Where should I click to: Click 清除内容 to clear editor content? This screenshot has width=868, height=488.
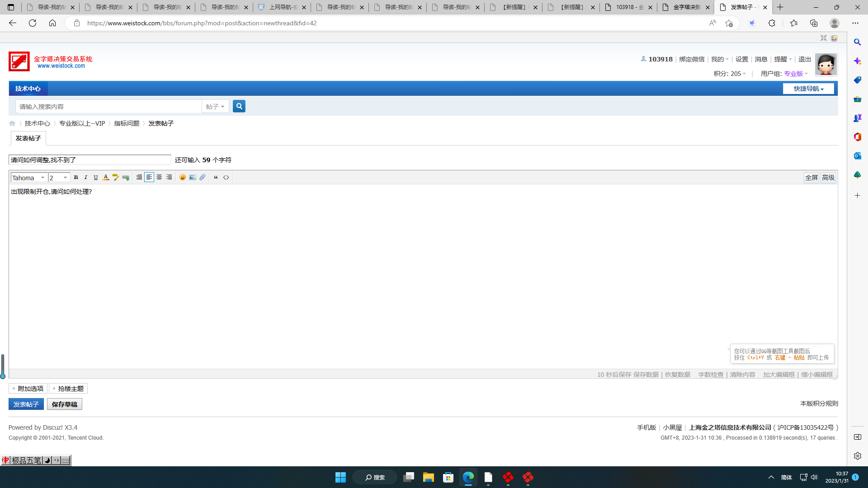click(742, 375)
